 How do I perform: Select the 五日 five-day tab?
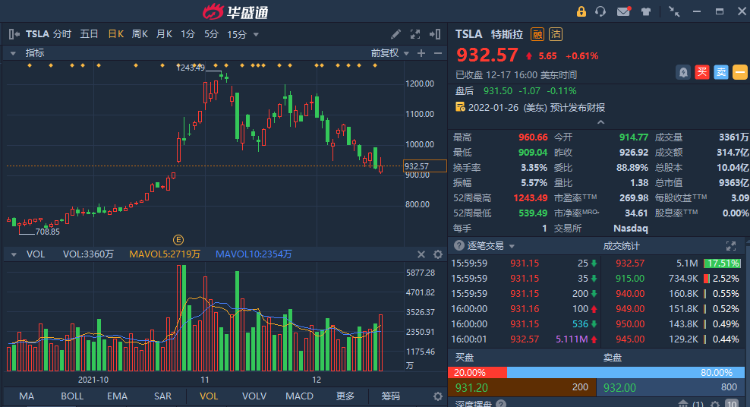(x=89, y=34)
